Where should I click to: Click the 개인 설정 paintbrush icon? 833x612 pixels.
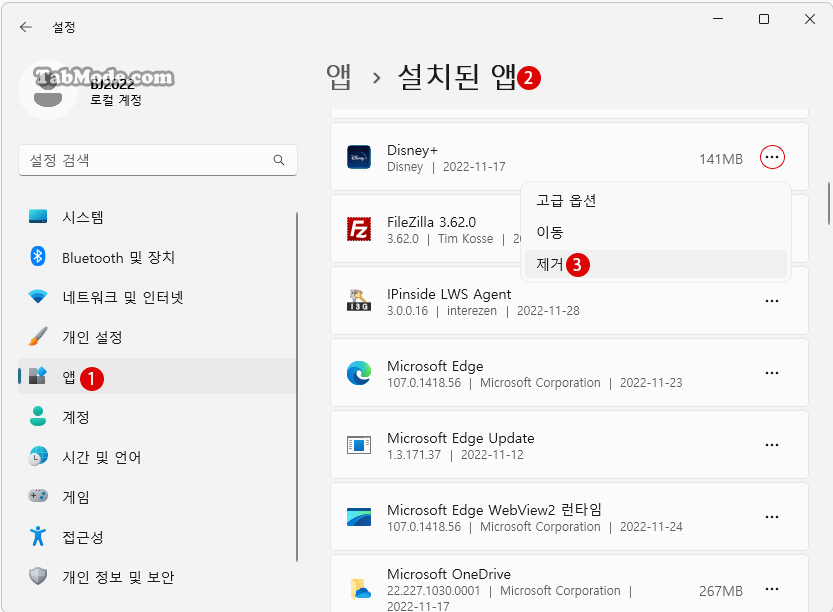[x=38, y=337]
